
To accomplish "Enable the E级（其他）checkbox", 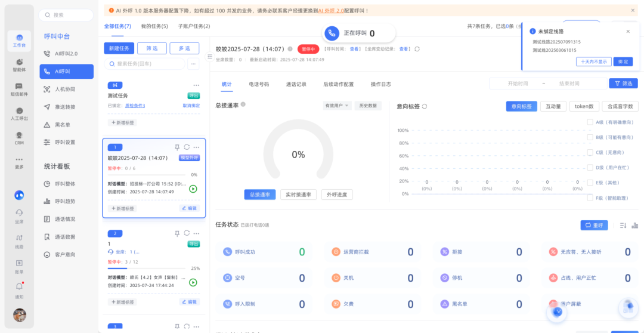I will [x=590, y=183].
